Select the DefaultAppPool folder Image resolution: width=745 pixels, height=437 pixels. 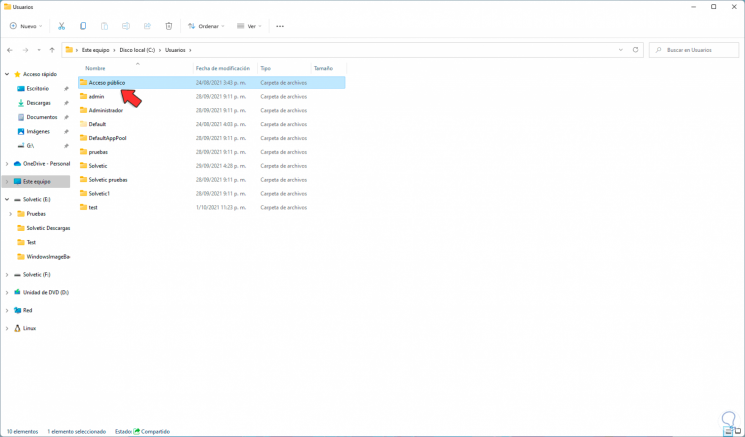(212, 138)
